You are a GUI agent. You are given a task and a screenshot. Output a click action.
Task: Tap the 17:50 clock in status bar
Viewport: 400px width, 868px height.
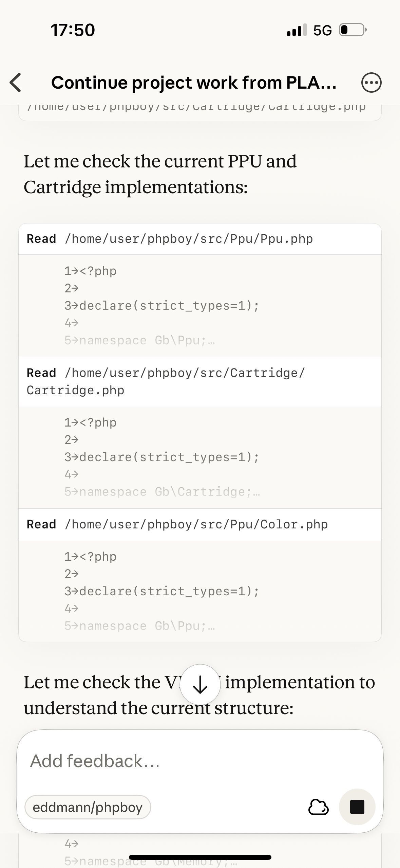(73, 30)
